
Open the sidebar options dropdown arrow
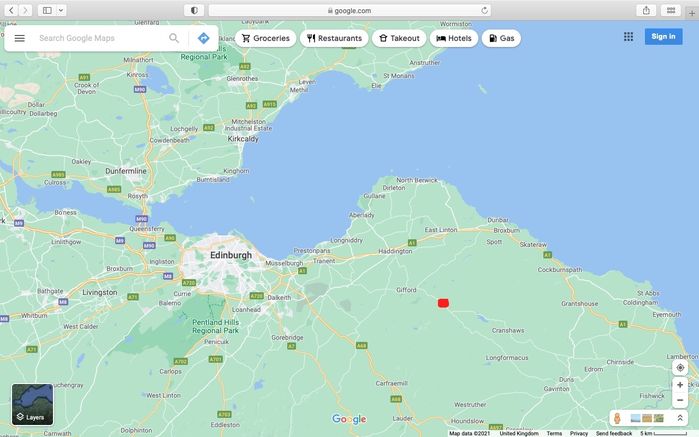click(61, 10)
